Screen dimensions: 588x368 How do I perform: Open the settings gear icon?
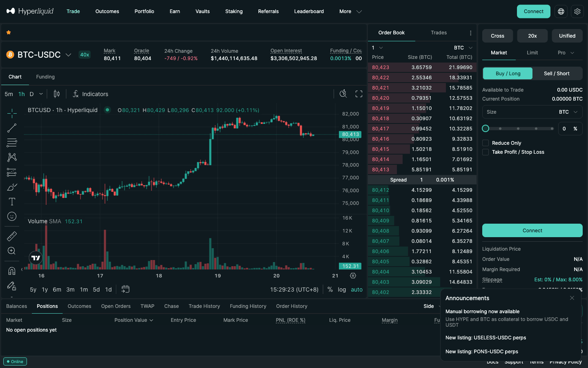click(577, 11)
